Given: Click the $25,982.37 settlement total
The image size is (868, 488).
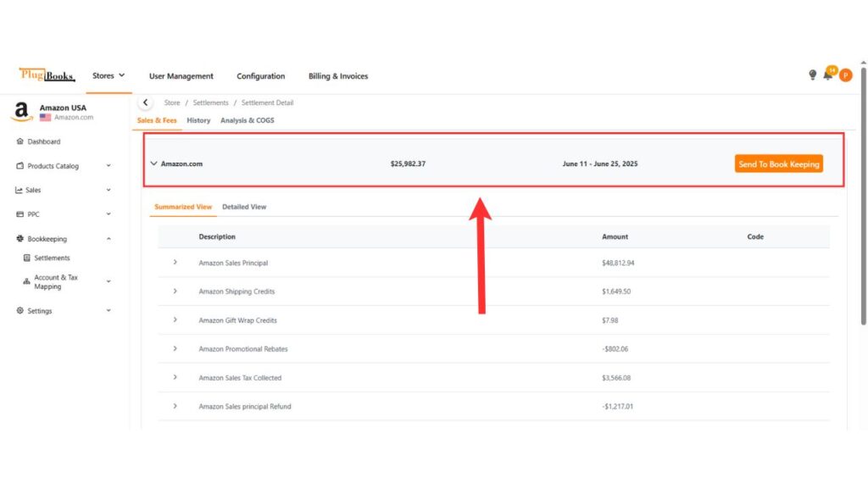Looking at the screenshot, I should 408,164.
